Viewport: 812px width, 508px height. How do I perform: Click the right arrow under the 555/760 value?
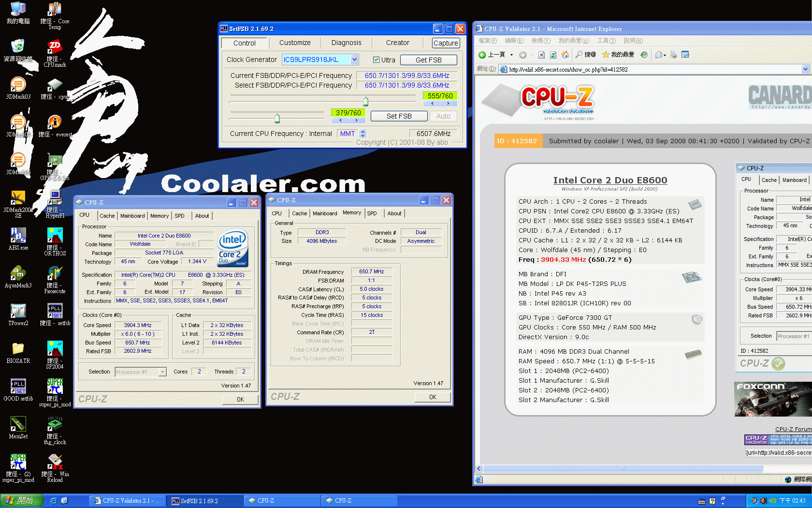tap(448, 104)
